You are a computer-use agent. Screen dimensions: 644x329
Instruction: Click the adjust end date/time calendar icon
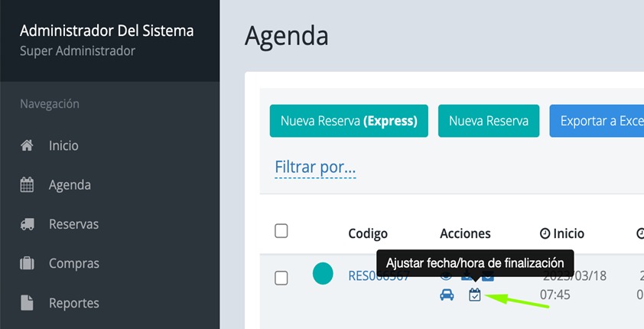pos(475,295)
